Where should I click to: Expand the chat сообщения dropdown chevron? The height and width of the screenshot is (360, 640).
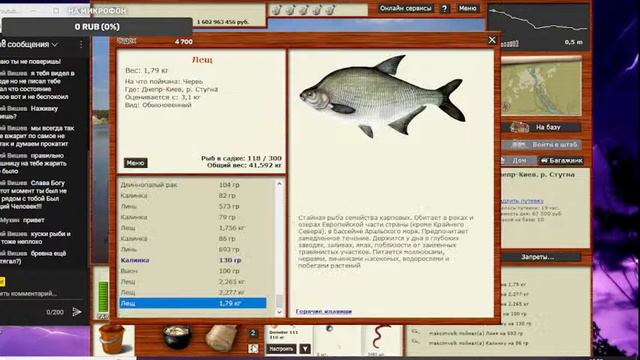coord(55,44)
